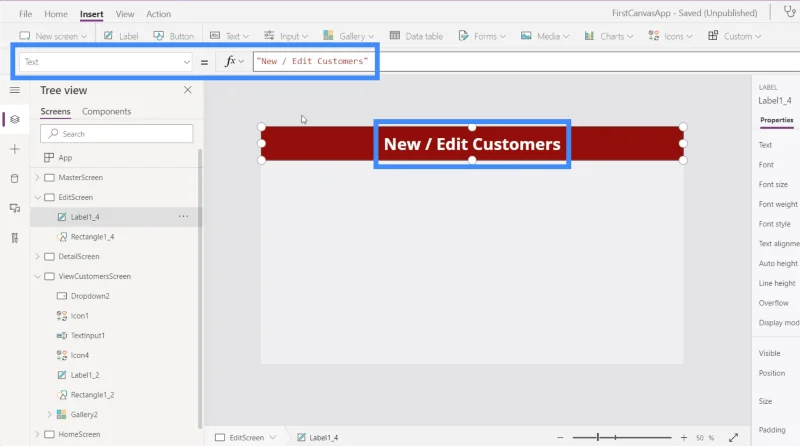Screen dimensions: 800x446
Task: Open the Charts dropdown
Action: [609, 36]
